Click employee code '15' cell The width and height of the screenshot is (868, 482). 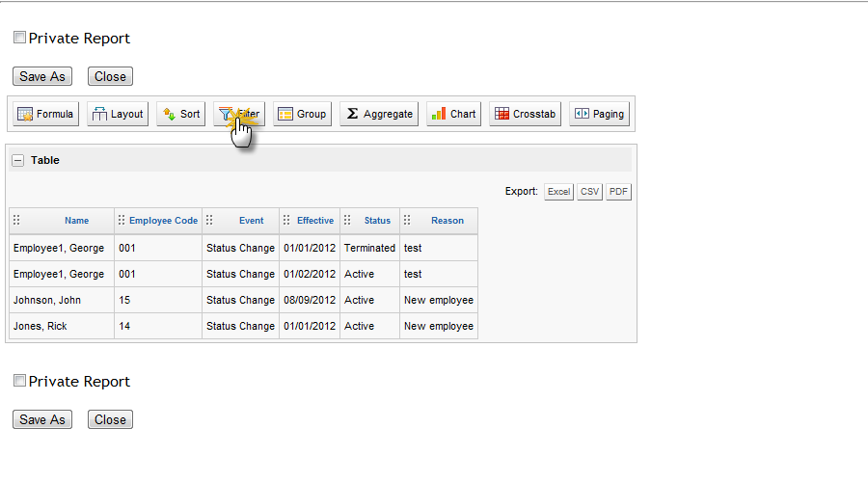pyautogui.click(x=158, y=300)
